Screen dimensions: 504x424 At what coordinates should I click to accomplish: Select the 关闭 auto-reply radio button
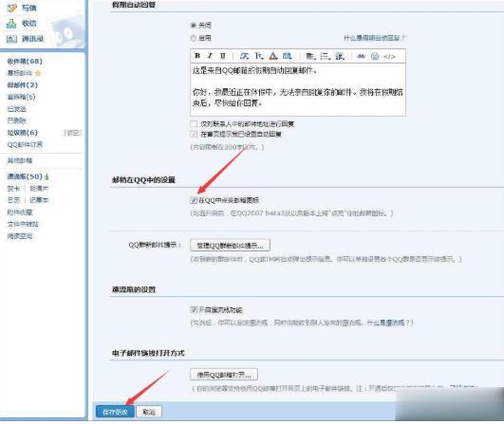point(194,25)
